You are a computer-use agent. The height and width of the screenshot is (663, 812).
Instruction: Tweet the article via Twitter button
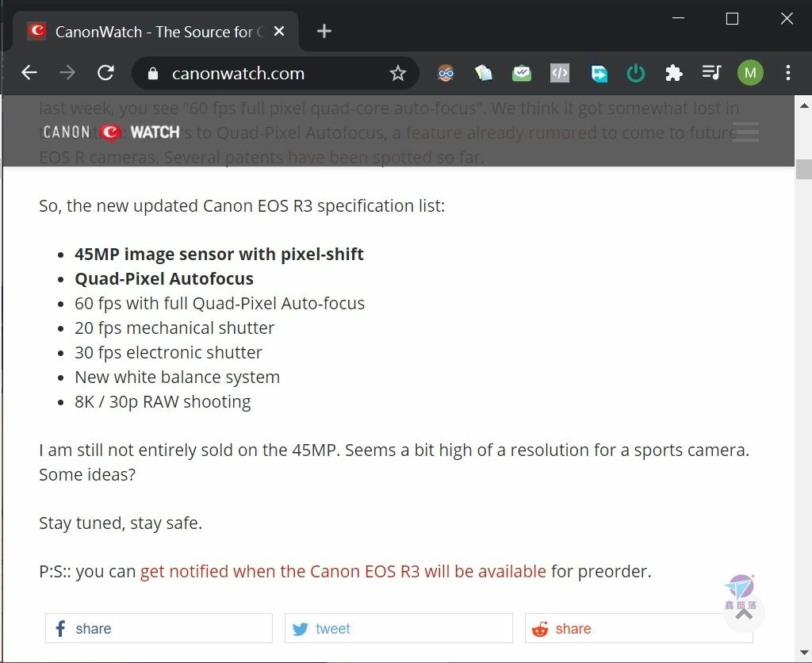pos(399,628)
